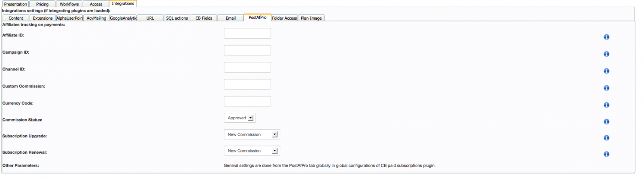Select the Plan Image tab
Viewport: 644px width, 179px height.
coord(311,18)
